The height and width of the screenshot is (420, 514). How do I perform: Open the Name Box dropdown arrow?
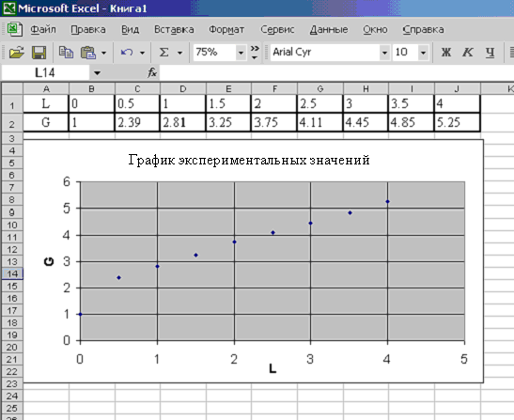[97, 72]
